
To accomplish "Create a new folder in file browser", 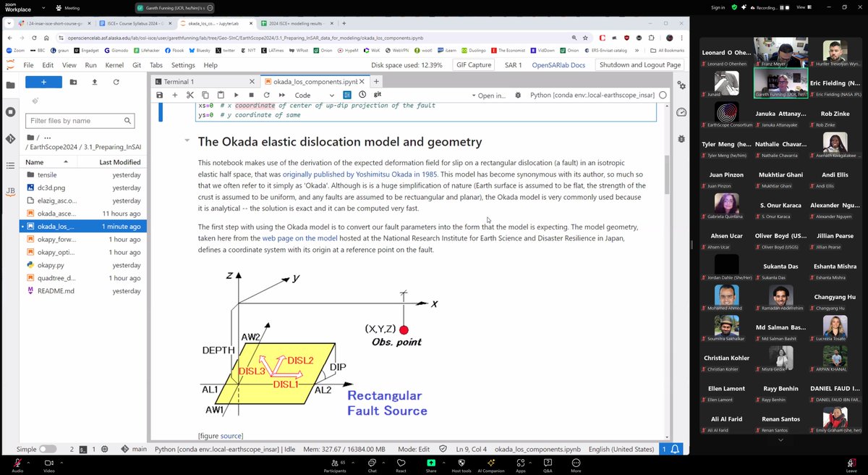I will (74, 83).
